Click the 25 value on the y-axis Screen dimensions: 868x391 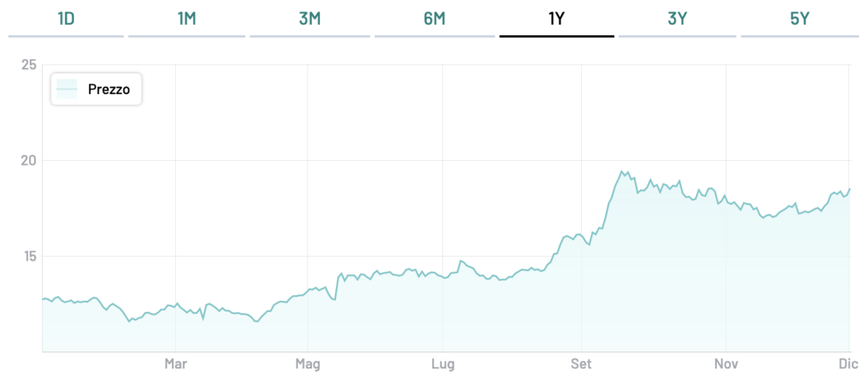(29, 65)
